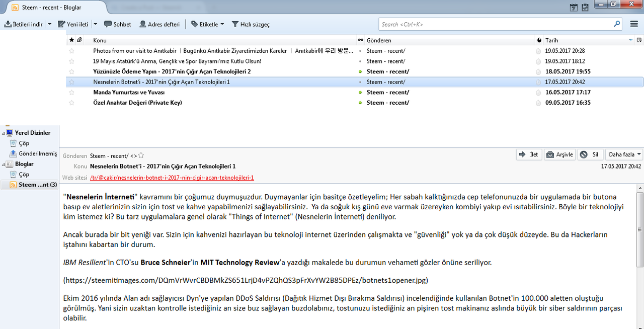Click the search magnifier icon
This screenshot has width=644, height=329.
tap(617, 24)
